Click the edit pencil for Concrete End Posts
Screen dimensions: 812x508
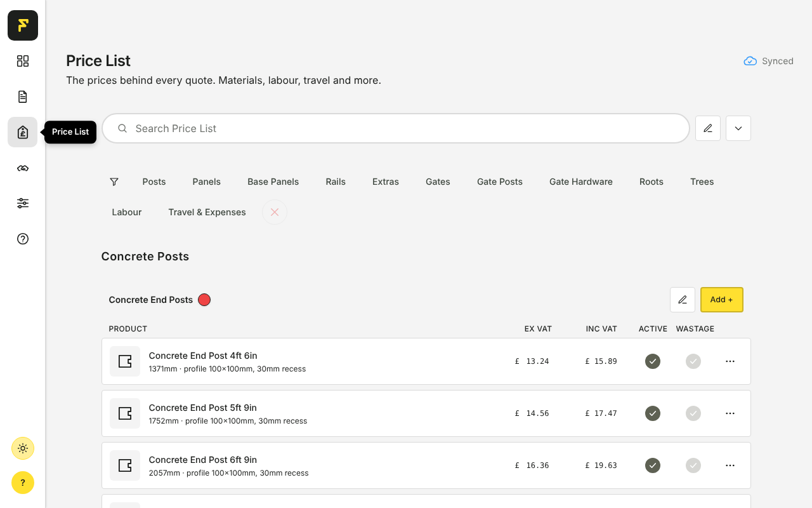(683, 300)
